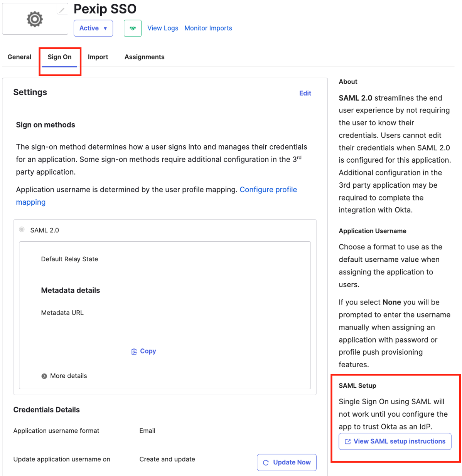Click Copy to copy the Metadata URL

(x=148, y=351)
